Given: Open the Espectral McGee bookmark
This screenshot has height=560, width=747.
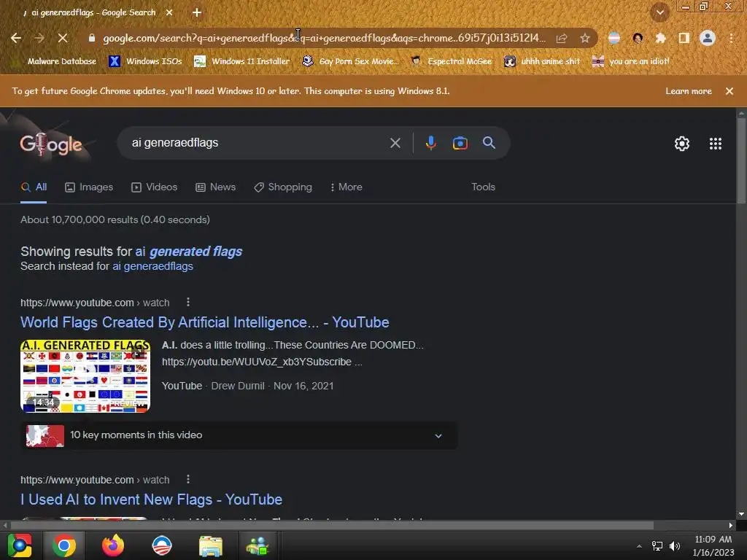Looking at the screenshot, I should (x=451, y=61).
